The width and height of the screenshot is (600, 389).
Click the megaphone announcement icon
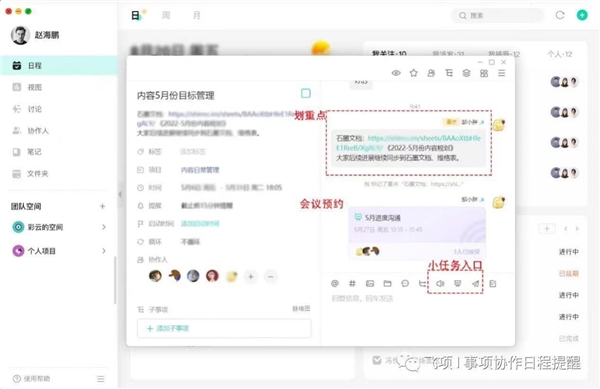click(440, 283)
